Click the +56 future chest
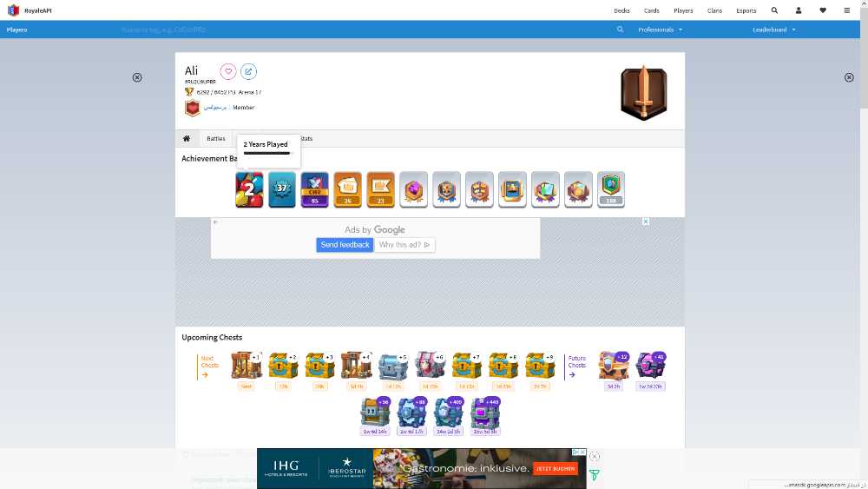Screen dimensions: 868x489 tap(375, 411)
